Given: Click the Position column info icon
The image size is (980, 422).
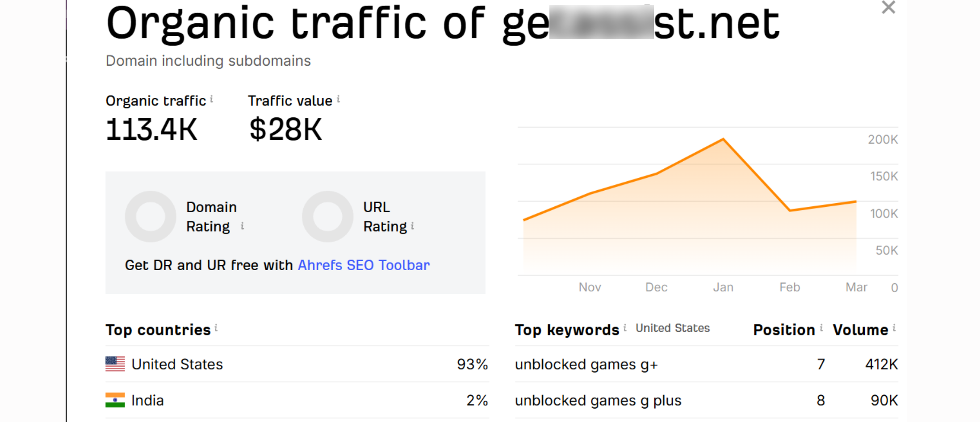Looking at the screenshot, I should pos(821,328).
